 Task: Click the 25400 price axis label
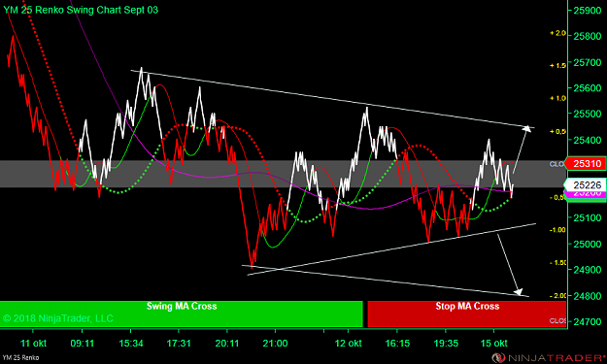pyautogui.click(x=588, y=140)
